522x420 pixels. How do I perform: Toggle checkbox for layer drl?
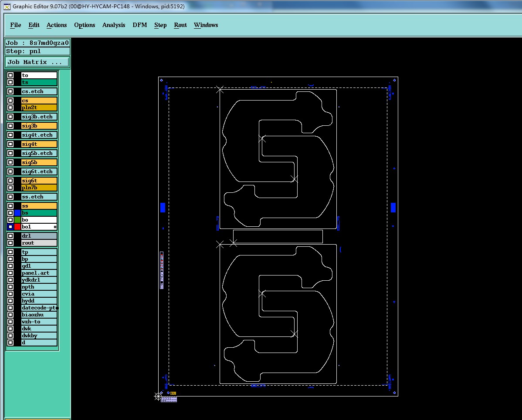[x=10, y=236]
